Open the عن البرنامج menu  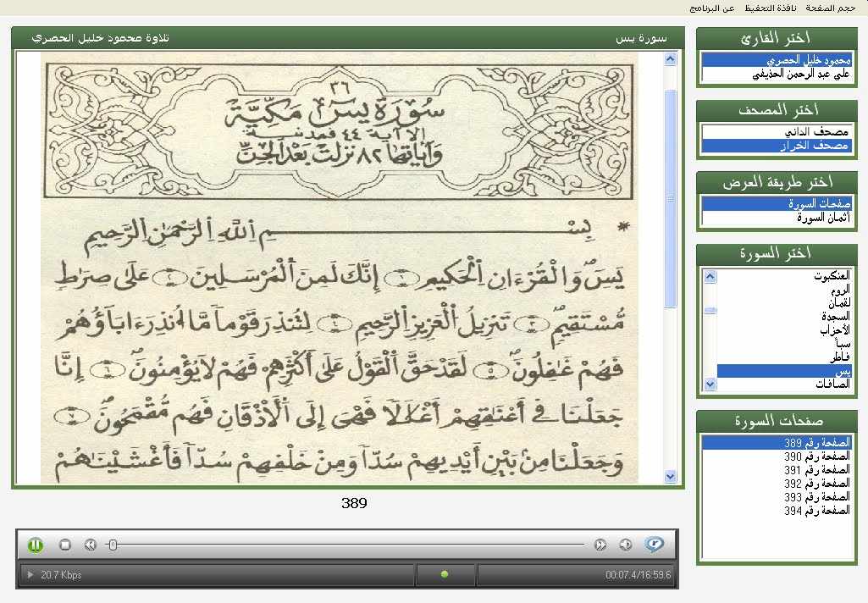tap(712, 8)
